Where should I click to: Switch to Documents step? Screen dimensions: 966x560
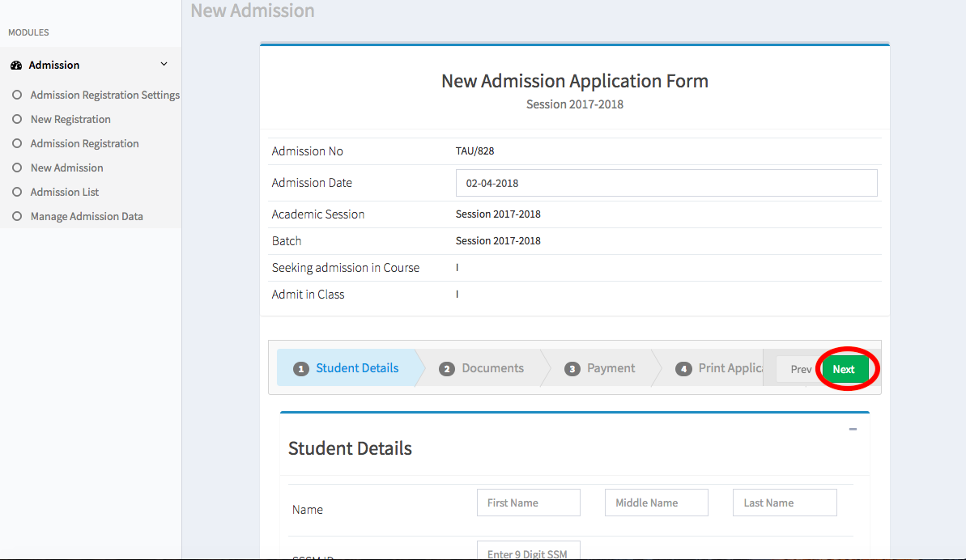click(x=481, y=368)
